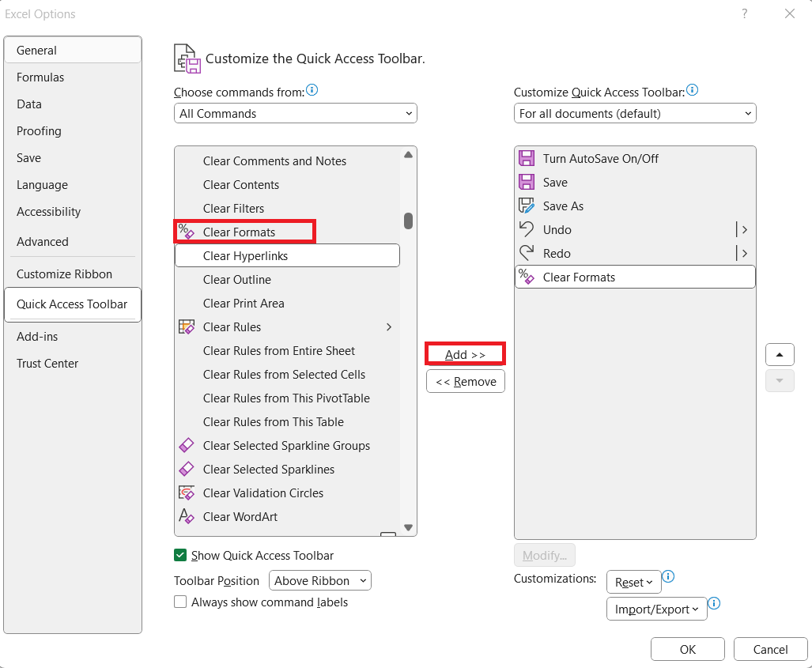The width and height of the screenshot is (812, 668).
Task: Click the Clear Validation Circles icon
Action: tap(187, 493)
